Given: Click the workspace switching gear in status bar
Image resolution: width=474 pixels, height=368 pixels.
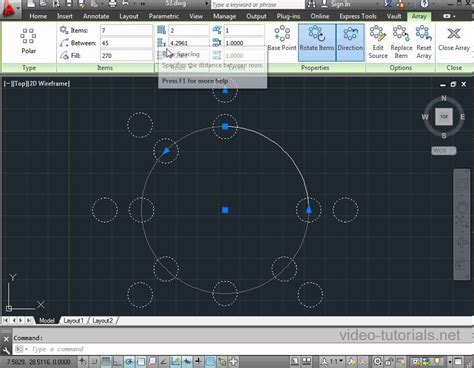Looking at the screenshot, I should 377,361.
